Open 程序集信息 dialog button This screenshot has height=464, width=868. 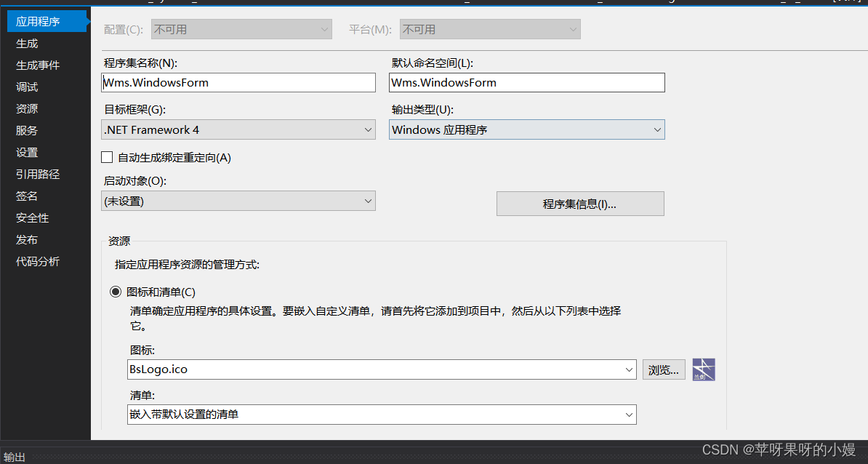[580, 204]
